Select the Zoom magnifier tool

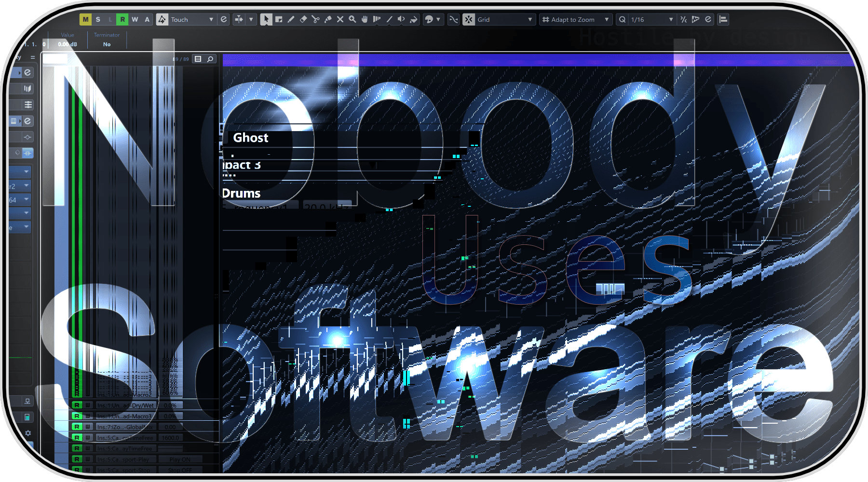pos(353,19)
